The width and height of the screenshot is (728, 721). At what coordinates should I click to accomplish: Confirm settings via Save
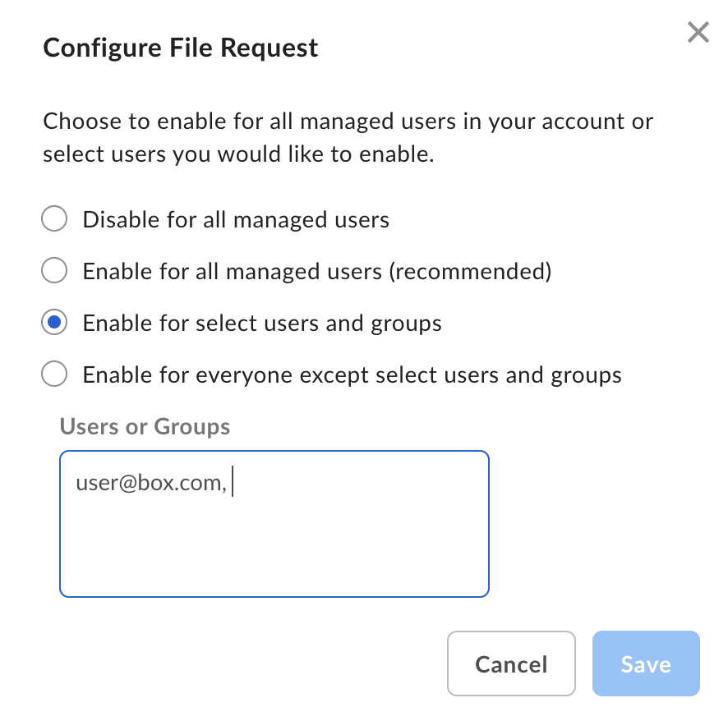[646, 664]
